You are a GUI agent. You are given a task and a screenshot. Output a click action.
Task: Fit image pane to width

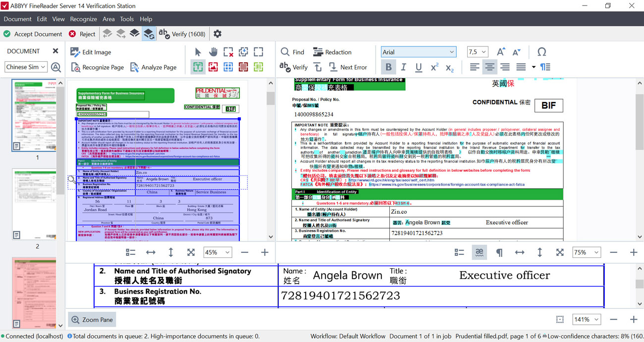coord(151,252)
